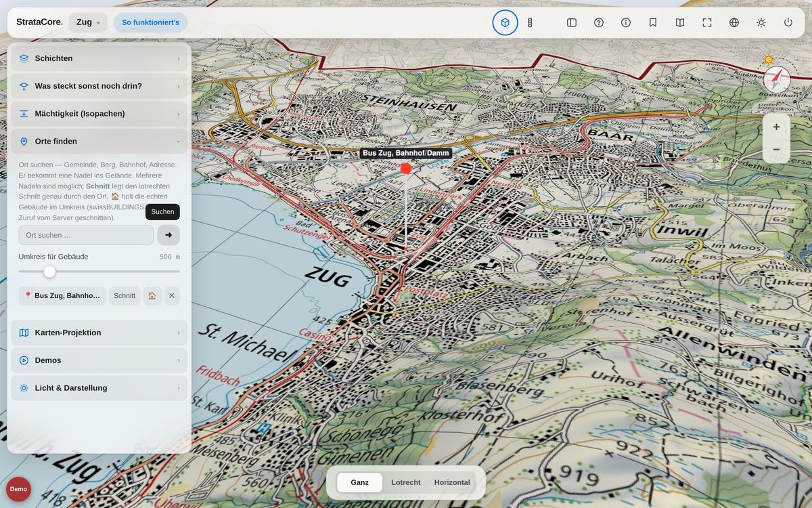Click the 'Bus Zug, Bahnhof/Damm' map label

(406, 153)
